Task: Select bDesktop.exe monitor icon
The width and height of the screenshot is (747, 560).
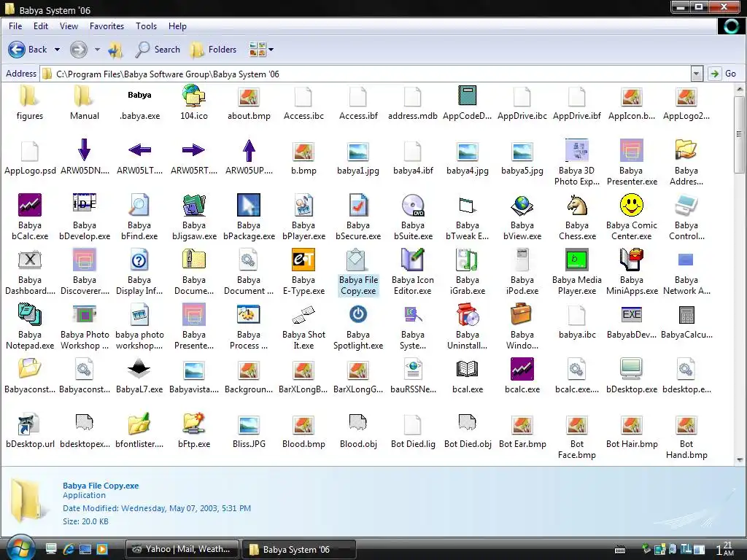Action: click(632, 369)
